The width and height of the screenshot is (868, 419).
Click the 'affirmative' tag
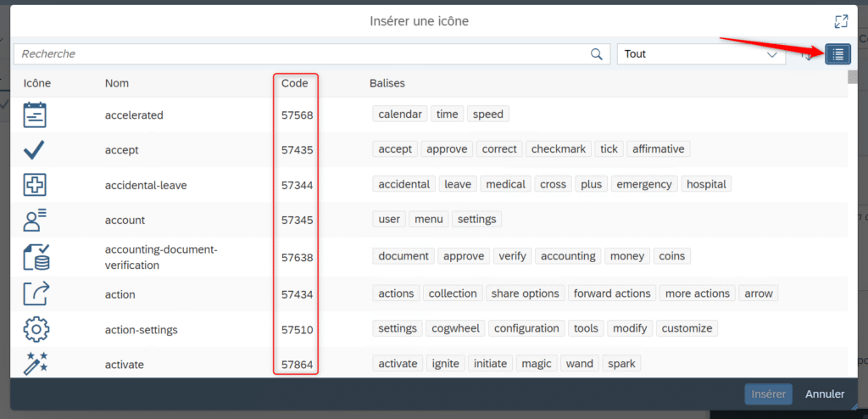pyautogui.click(x=658, y=149)
